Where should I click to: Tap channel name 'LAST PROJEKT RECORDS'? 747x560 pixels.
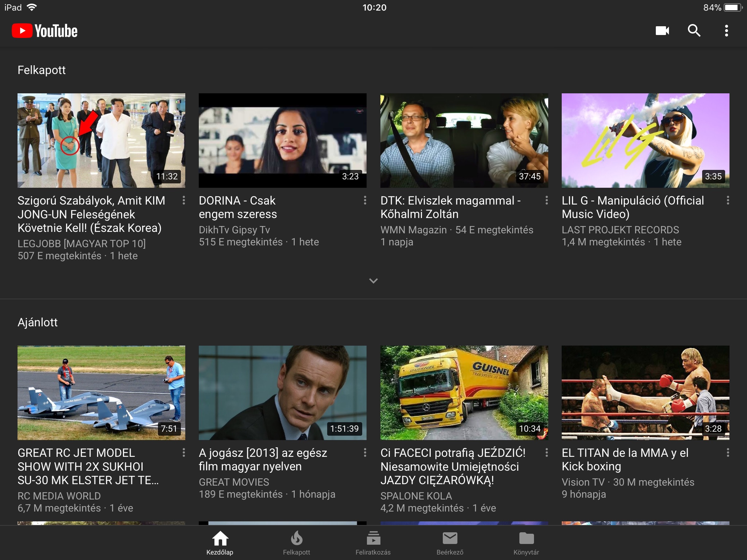click(x=620, y=230)
